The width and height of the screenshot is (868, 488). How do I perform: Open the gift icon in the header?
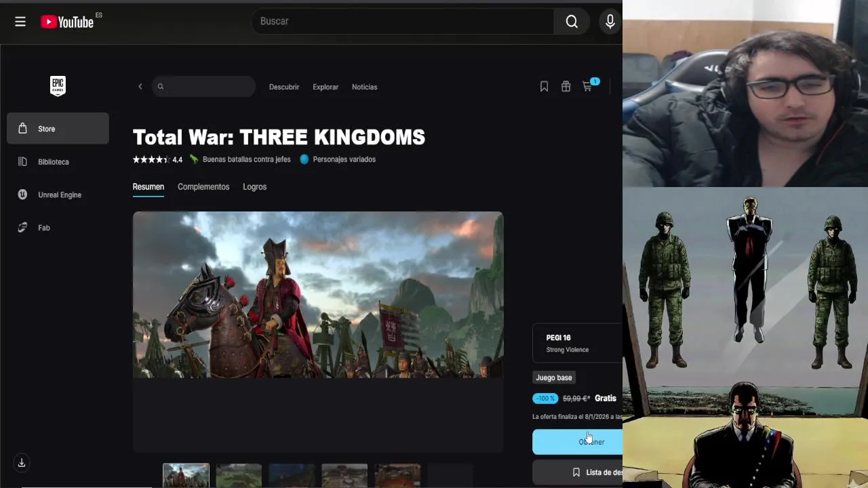[x=566, y=87]
